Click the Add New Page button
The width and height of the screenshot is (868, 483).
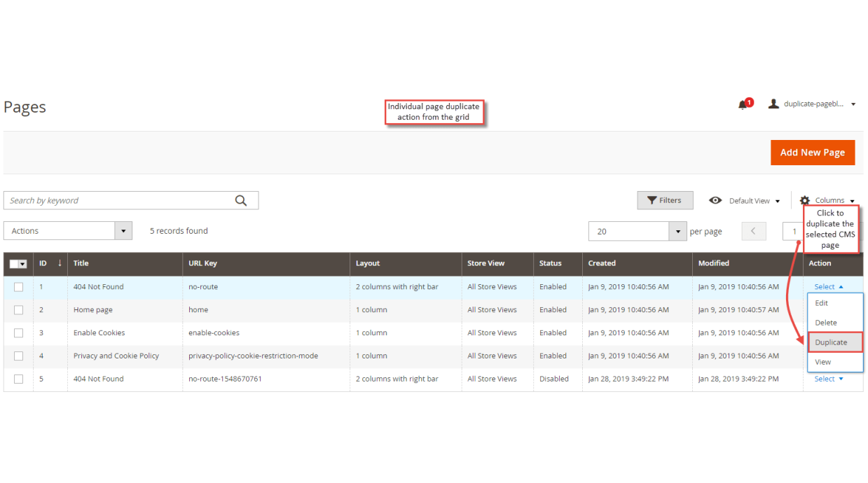(813, 152)
